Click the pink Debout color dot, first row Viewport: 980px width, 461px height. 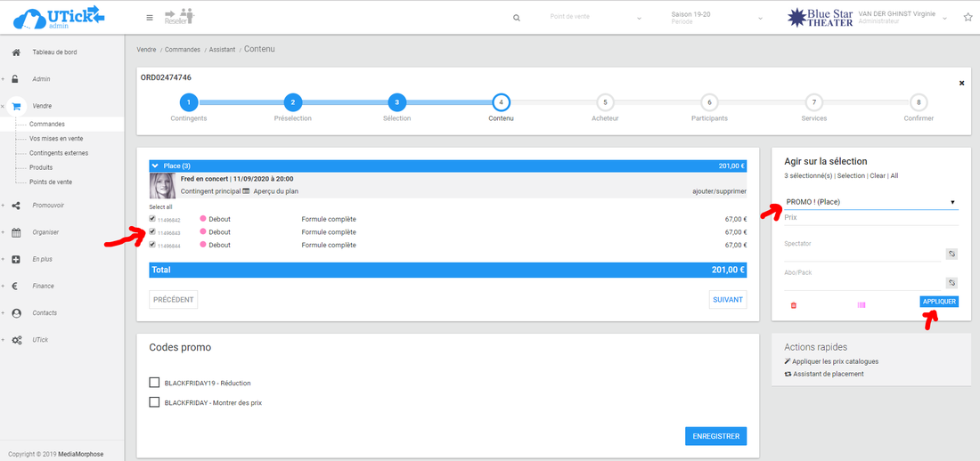tap(203, 219)
